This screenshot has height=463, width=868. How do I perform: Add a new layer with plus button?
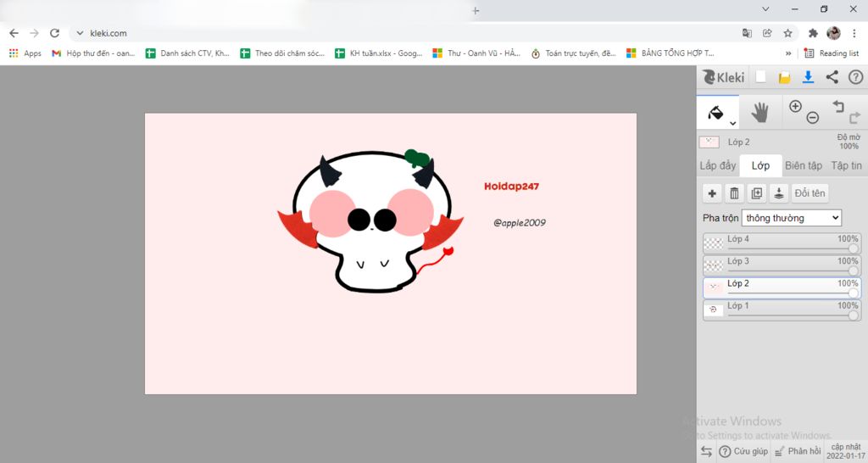[712, 193]
